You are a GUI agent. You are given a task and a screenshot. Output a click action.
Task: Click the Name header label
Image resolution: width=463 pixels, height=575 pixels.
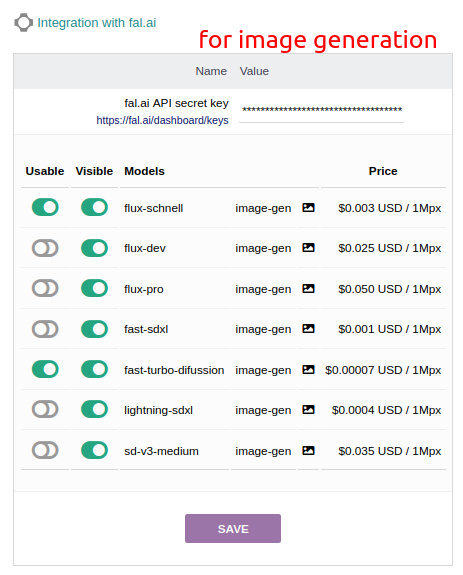pyautogui.click(x=211, y=71)
